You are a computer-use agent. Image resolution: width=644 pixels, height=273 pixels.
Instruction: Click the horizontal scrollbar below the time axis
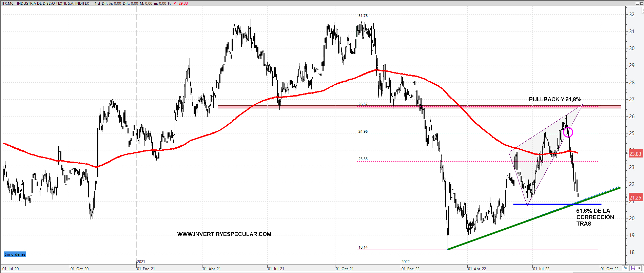(305, 272)
